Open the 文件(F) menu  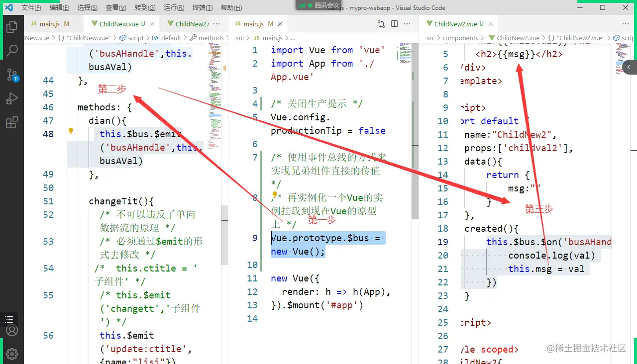coord(31,7)
